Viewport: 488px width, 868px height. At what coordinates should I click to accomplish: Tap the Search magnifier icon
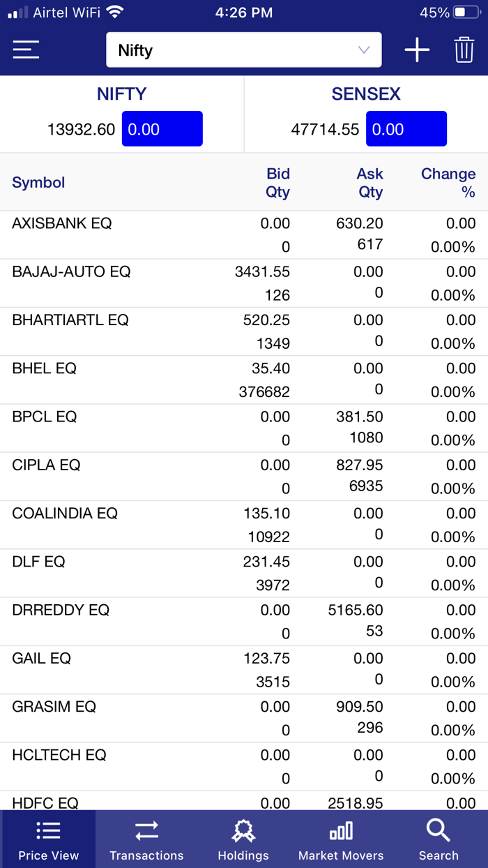438,830
